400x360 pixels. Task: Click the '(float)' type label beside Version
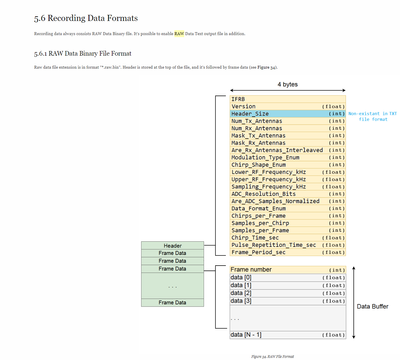pos(333,107)
